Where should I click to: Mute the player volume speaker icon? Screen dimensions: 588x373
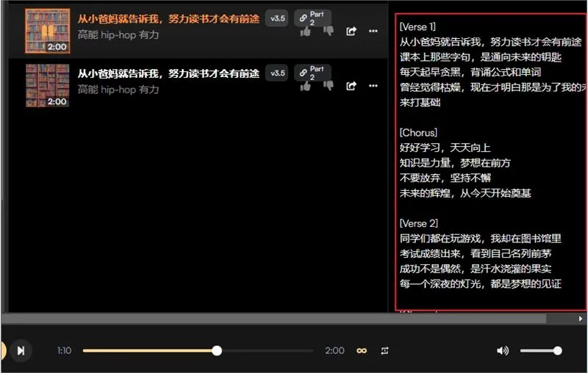(x=503, y=351)
